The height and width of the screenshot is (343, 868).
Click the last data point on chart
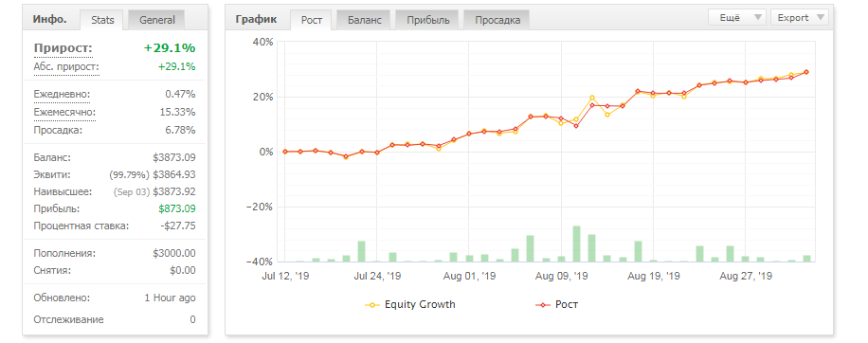click(x=806, y=72)
